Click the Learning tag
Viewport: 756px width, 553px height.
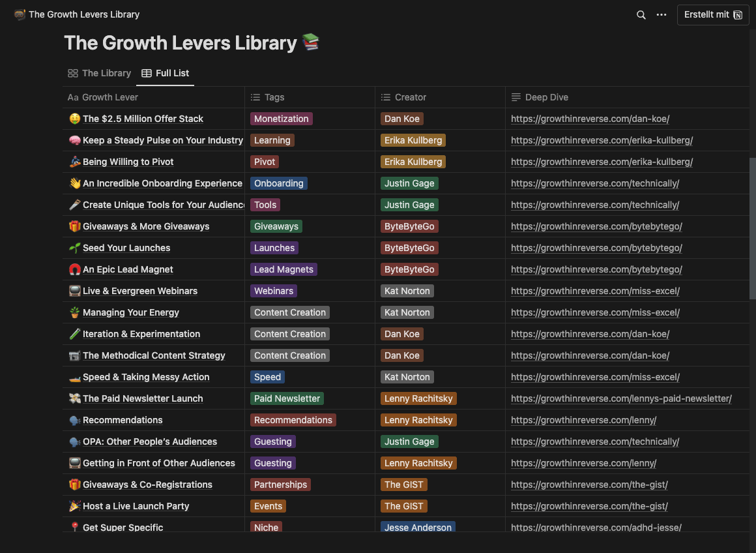coord(272,140)
